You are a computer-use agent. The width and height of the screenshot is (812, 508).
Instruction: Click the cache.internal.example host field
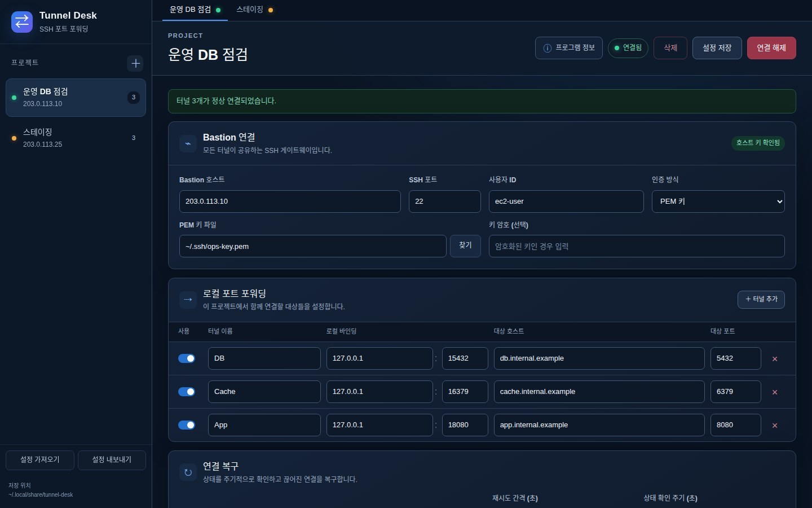tap(599, 392)
